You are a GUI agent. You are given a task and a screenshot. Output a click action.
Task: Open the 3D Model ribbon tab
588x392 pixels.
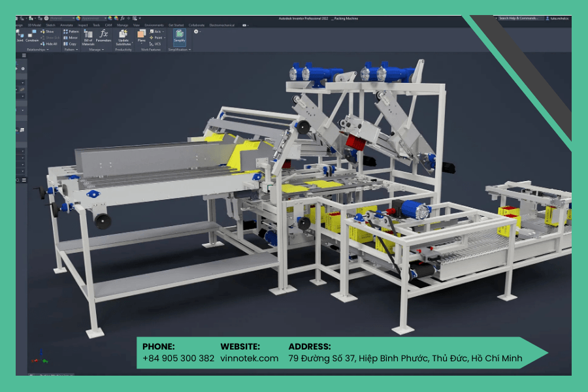[x=35, y=25]
